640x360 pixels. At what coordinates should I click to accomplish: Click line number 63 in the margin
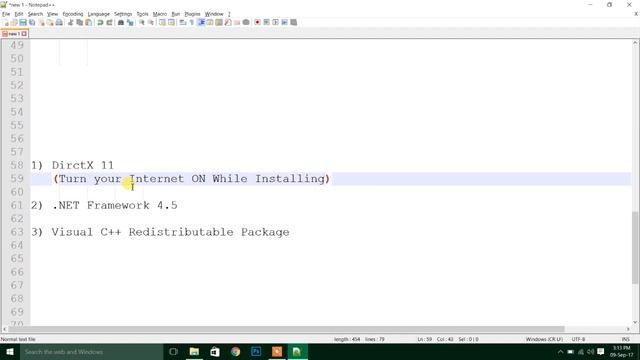[x=17, y=232]
